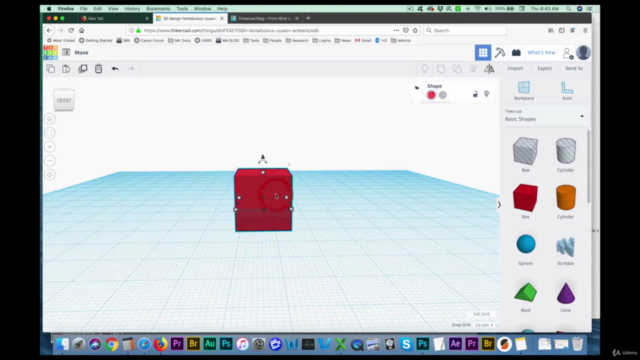The width and height of the screenshot is (640, 360).
Task: Click Fit all in view icon
Action: [50, 133]
